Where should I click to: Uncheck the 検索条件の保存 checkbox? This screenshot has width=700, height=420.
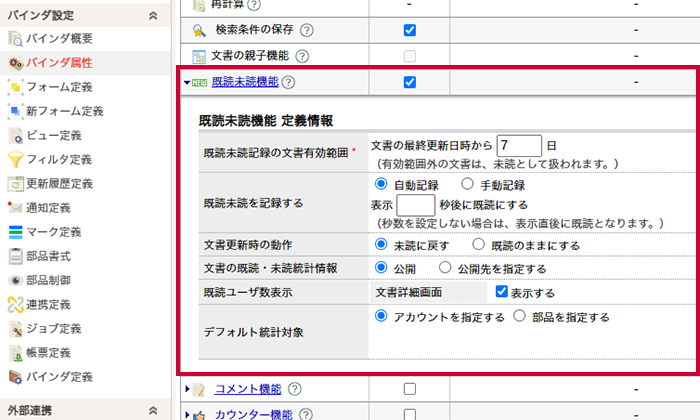click(x=409, y=30)
